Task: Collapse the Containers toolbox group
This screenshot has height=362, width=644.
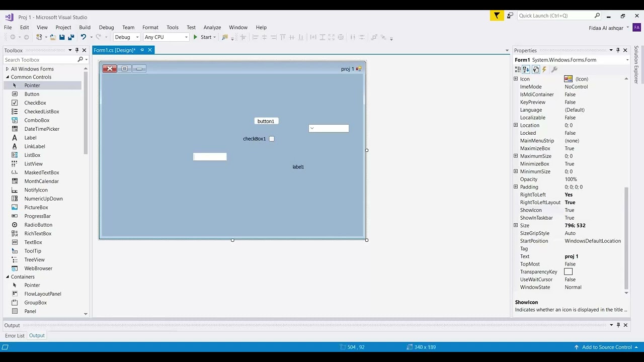Action: 7,277
